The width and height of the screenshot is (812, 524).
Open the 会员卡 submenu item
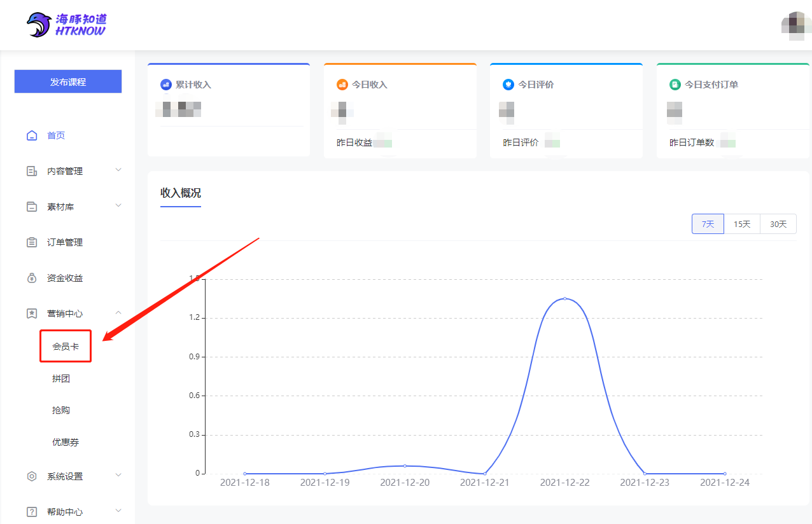point(66,347)
